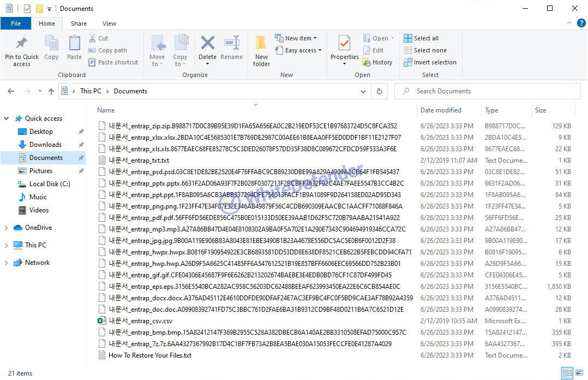The width and height of the screenshot is (588, 380).
Task: Create a New folder
Action: 261,51
